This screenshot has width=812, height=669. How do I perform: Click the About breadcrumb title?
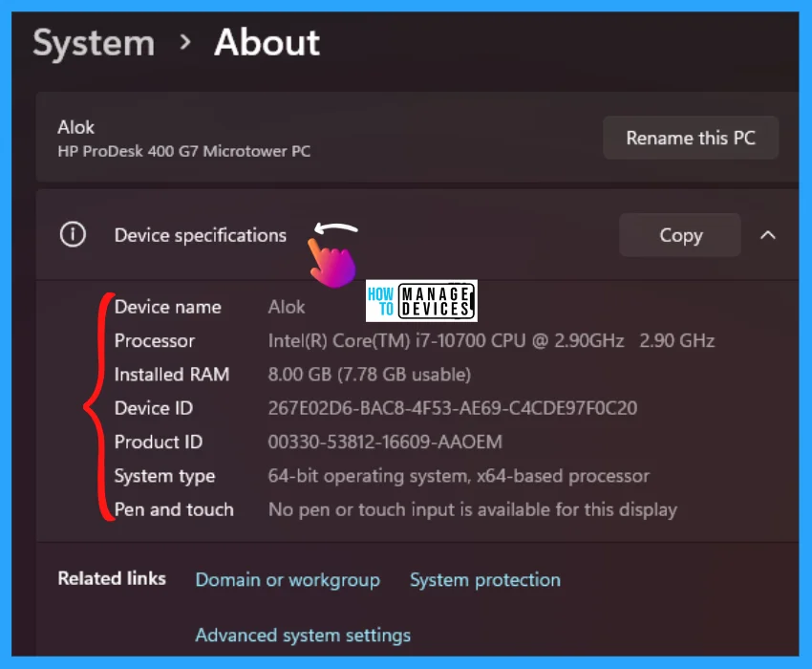(x=267, y=42)
